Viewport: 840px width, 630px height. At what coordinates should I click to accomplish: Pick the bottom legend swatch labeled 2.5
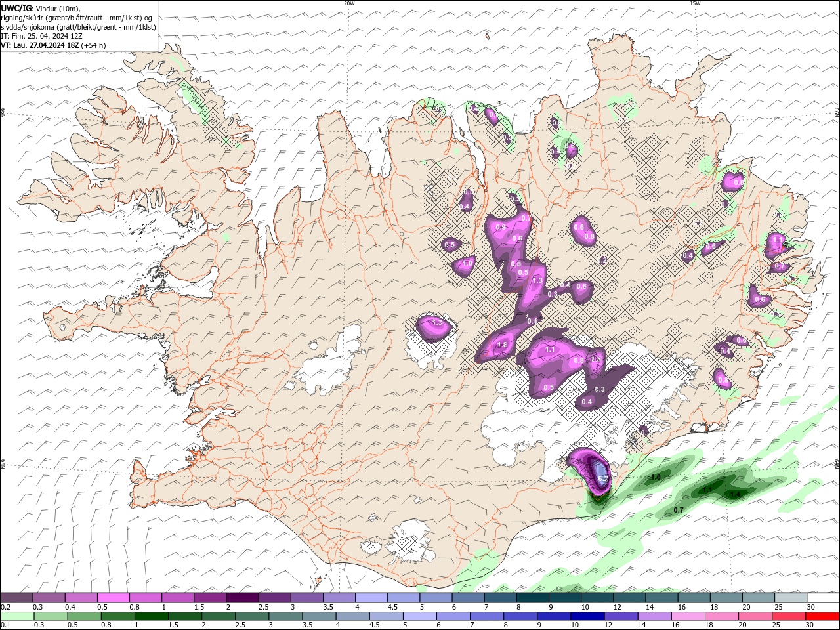click(x=251, y=616)
